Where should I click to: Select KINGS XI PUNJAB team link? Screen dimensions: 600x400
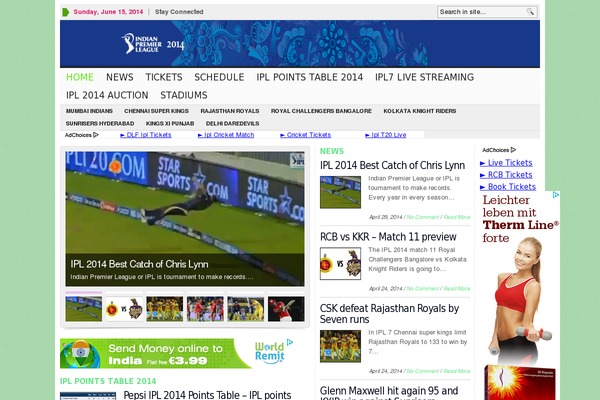click(170, 124)
